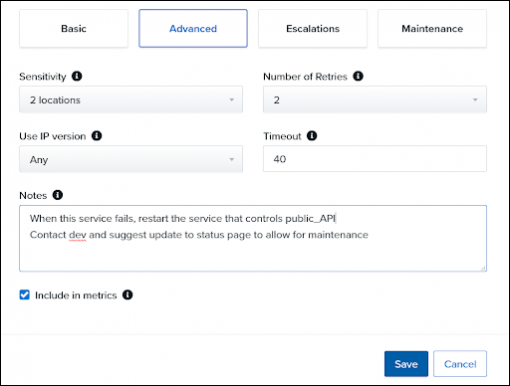Click into the Timeout field showing 40
The height and width of the screenshot is (386, 510).
[x=375, y=159]
